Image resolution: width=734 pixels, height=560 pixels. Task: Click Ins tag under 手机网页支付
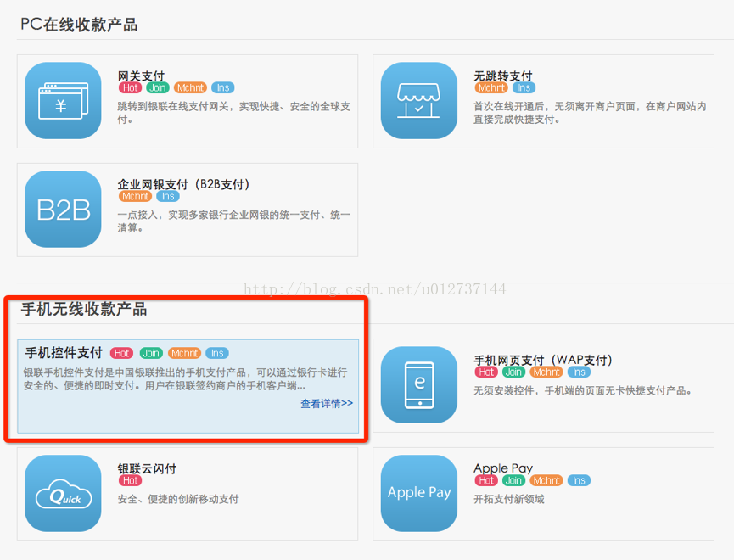tap(579, 372)
